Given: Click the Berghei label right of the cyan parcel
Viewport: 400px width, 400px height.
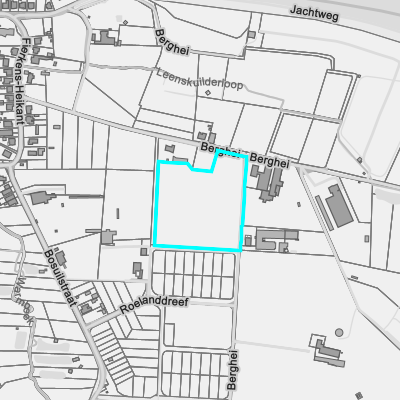Looking at the screenshot, I should [x=269, y=160].
